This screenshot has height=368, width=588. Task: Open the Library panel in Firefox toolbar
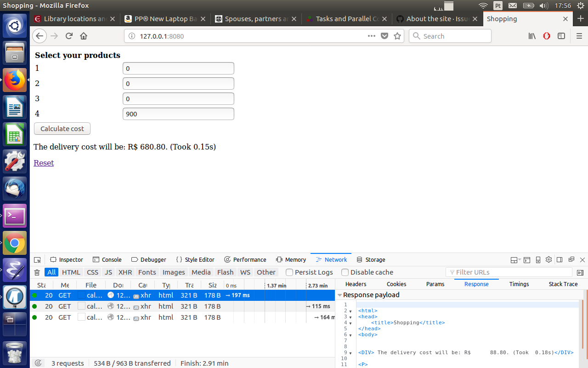[x=531, y=36]
